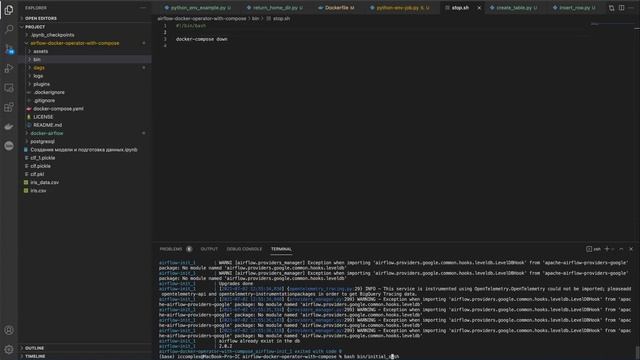
Task: Open Source Control view with badge
Action: click(x=9, y=49)
